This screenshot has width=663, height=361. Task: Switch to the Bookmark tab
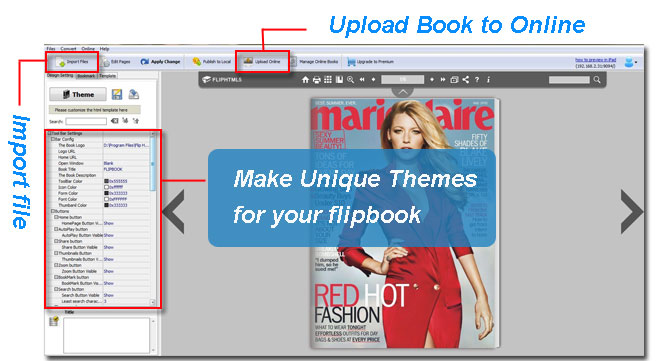[86, 76]
